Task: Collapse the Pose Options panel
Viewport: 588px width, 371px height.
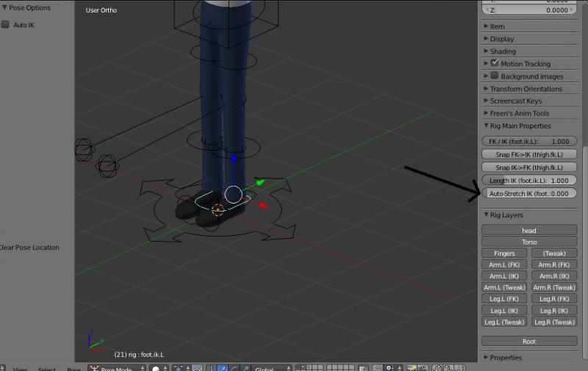Action: click(x=4, y=7)
